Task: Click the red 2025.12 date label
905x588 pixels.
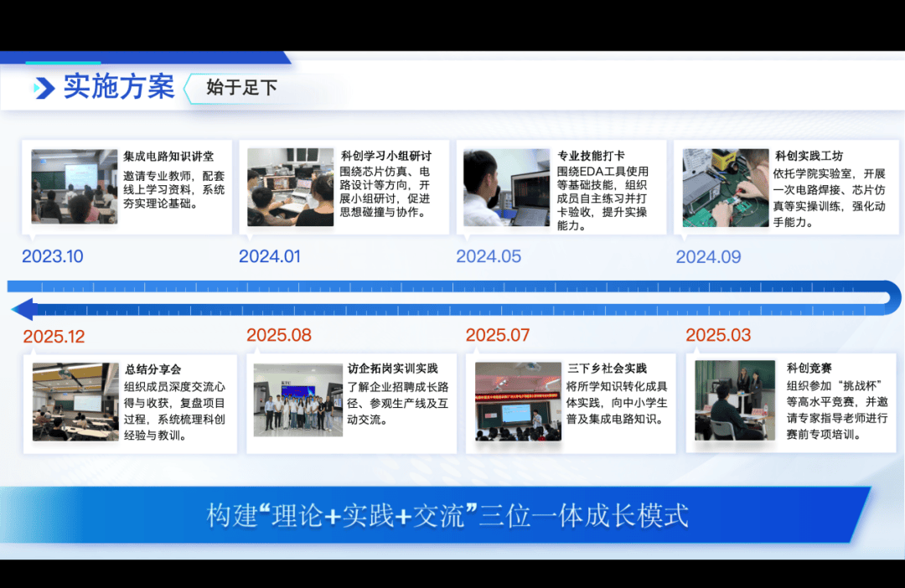Action: (54, 337)
